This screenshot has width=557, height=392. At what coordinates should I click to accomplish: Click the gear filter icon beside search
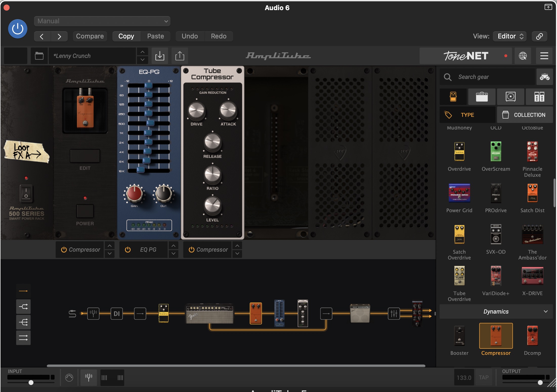[545, 77]
